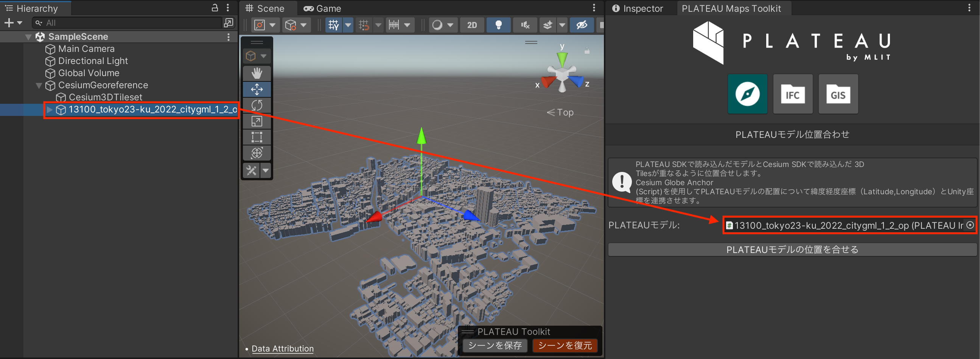Toggle grid visibility on Y axis
Screen dimensions: 980x359
coord(334,25)
